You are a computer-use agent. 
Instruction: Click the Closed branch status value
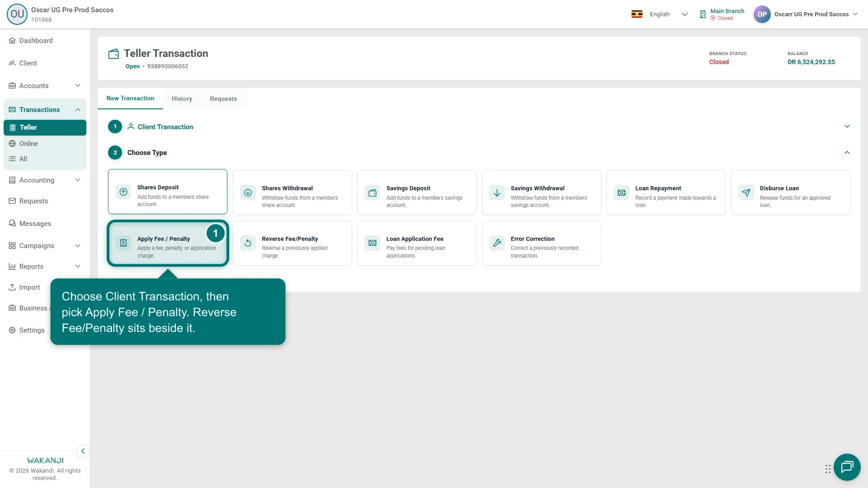719,62
